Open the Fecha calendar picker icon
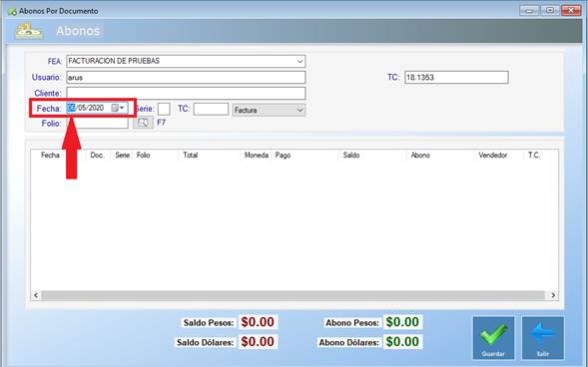Image resolution: width=588 pixels, height=367 pixels. (x=115, y=108)
